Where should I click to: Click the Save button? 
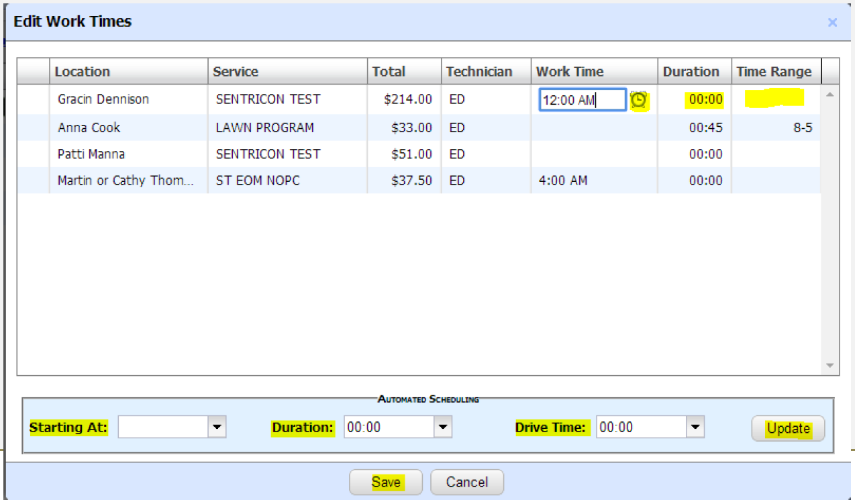(386, 482)
